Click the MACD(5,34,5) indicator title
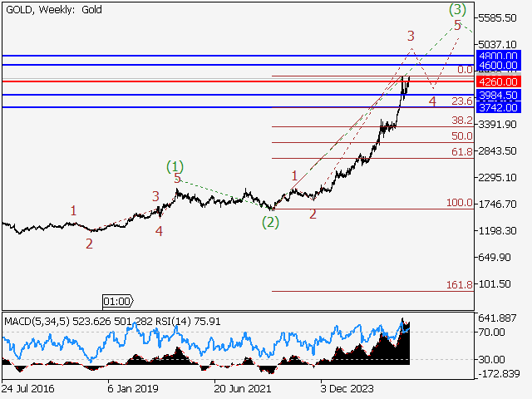The image size is (532, 399). 32,320
